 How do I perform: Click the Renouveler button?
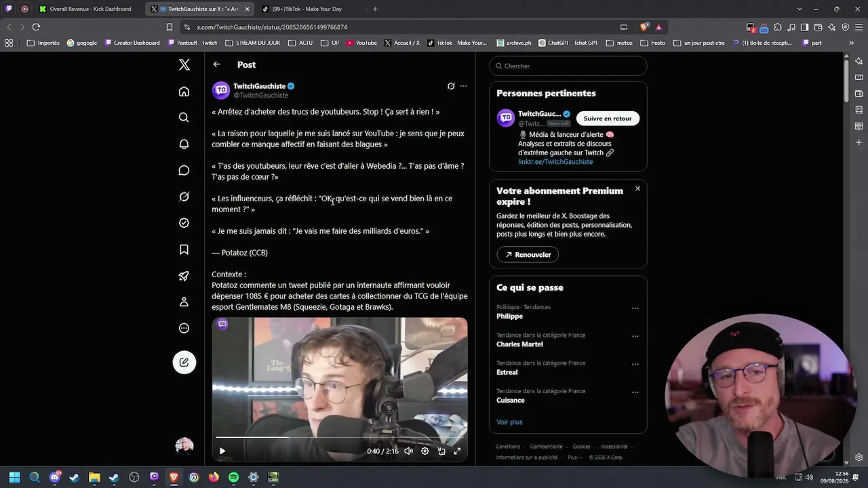(x=528, y=255)
